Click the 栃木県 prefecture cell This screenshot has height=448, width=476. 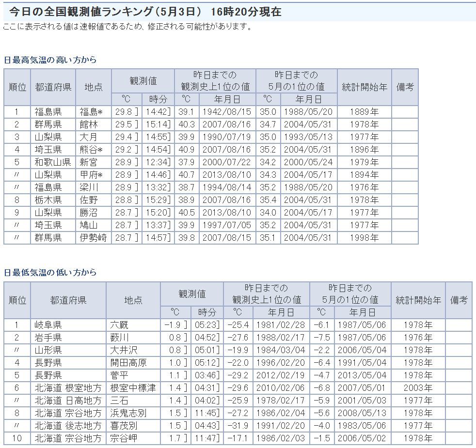pyautogui.click(x=48, y=200)
